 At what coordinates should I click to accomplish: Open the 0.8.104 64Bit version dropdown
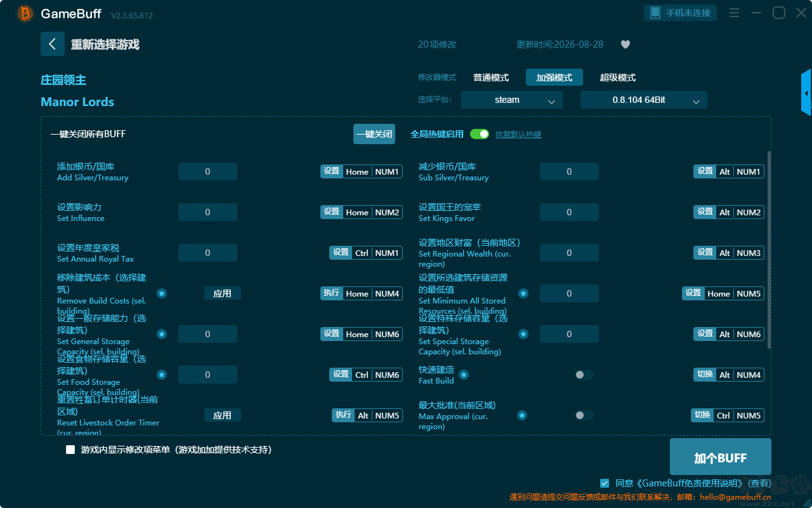pyautogui.click(x=644, y=100)
